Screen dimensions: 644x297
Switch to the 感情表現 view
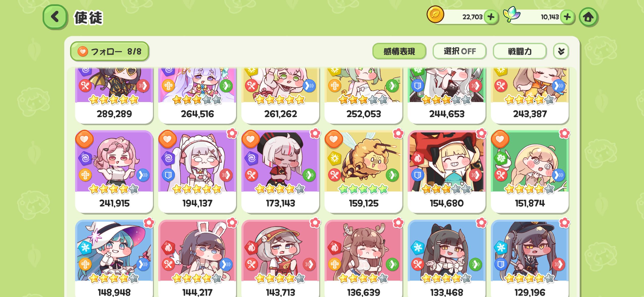[399, 51]
